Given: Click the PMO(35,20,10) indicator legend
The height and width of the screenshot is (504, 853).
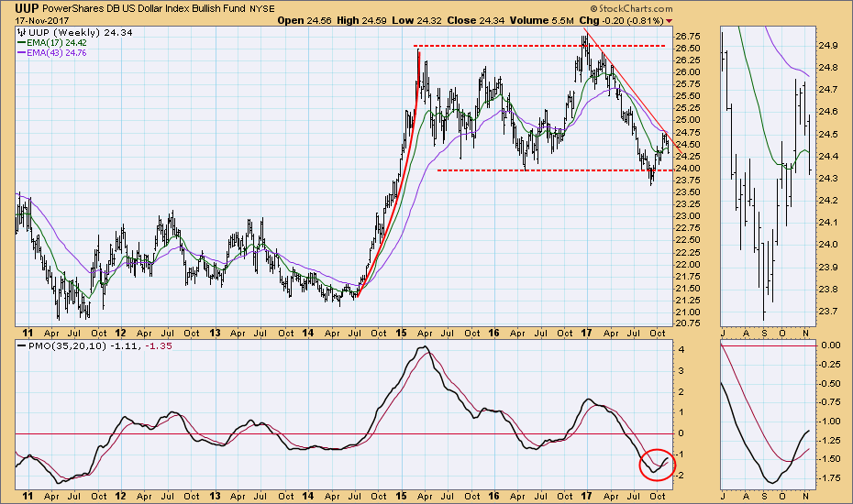Looking at the screenshot, I should coord(94,345).
